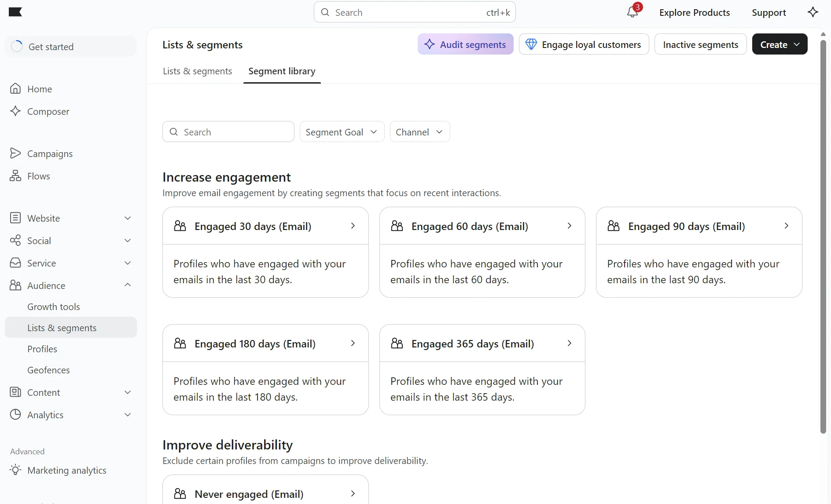
Task: Click the Audience people icon
Action: click(x=15, y=285)
